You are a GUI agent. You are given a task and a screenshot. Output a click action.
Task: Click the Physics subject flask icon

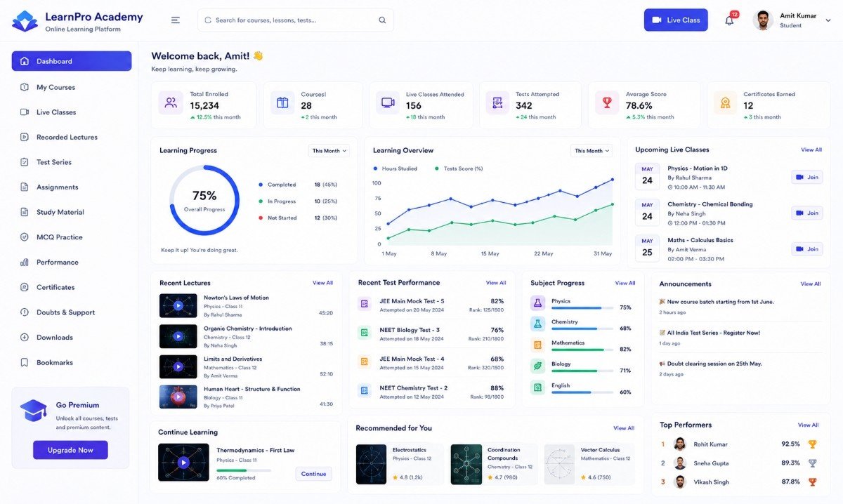(x=537, y=303)
